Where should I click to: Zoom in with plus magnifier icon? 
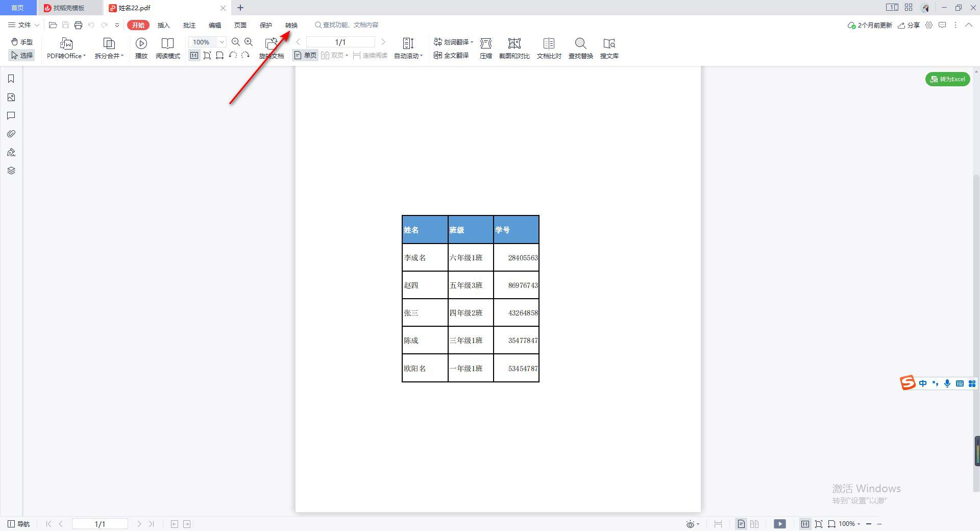[249, 42]
